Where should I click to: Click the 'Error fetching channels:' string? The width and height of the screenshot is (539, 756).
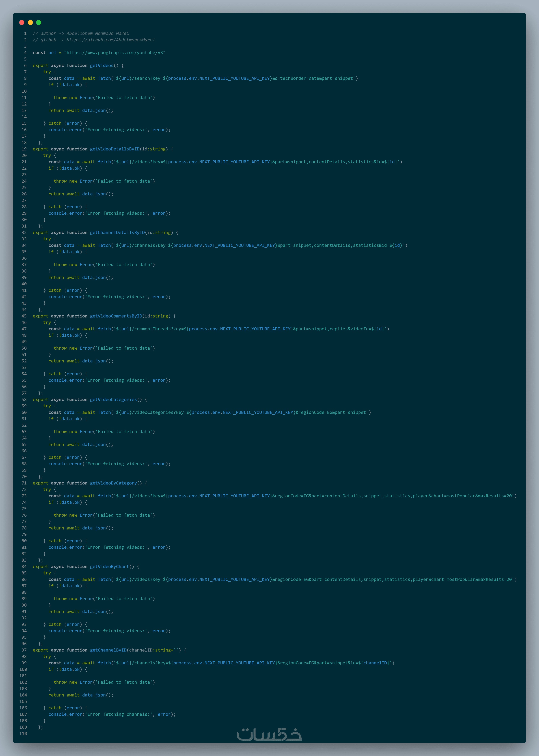click(x=119, y=715)
